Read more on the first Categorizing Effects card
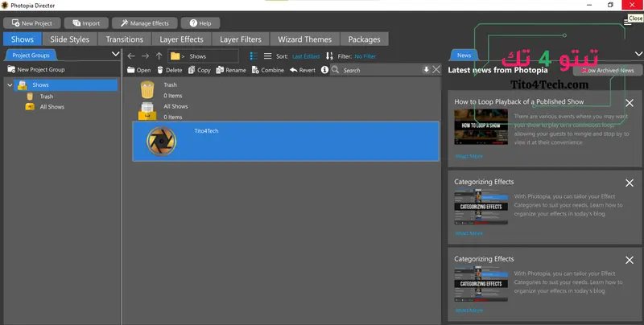This screenshot has width=644, height=325. (469, 233)
